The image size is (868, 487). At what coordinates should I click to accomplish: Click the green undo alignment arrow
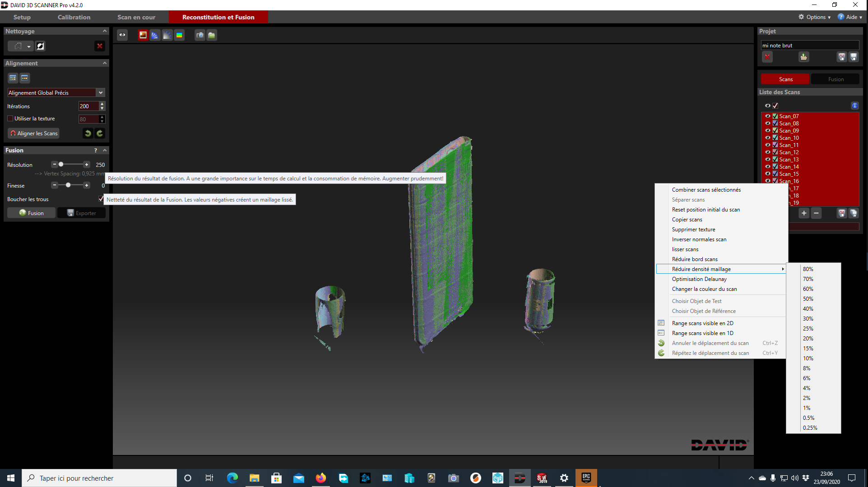88,133
